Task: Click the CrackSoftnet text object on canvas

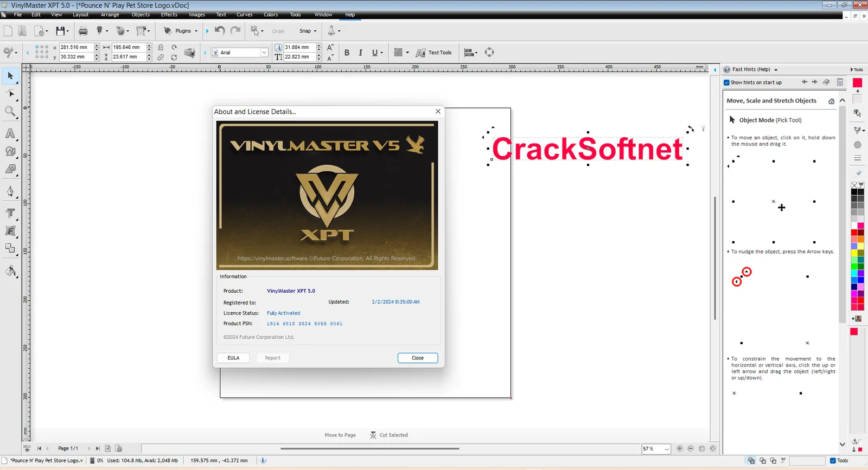Action: 588,149
